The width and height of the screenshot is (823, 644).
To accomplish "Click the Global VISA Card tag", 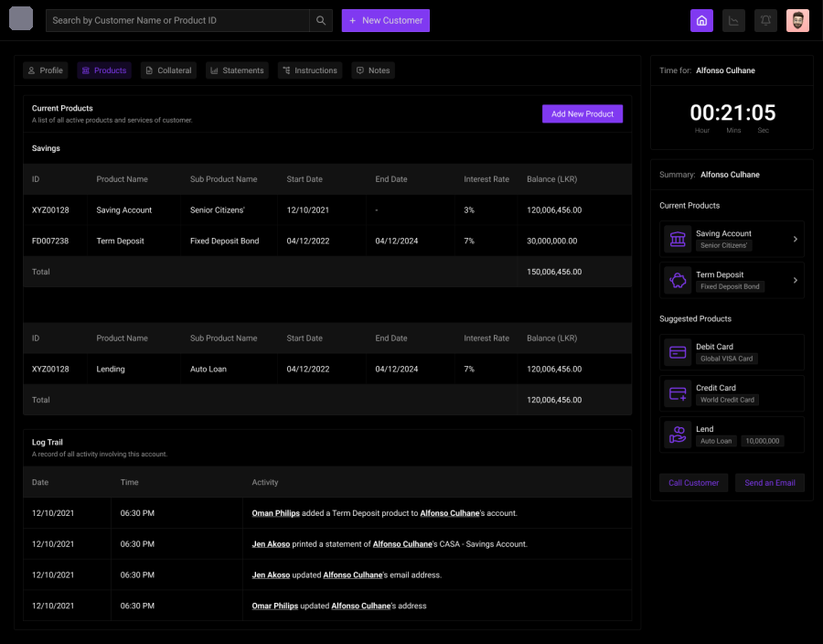I will pos(726,359).
